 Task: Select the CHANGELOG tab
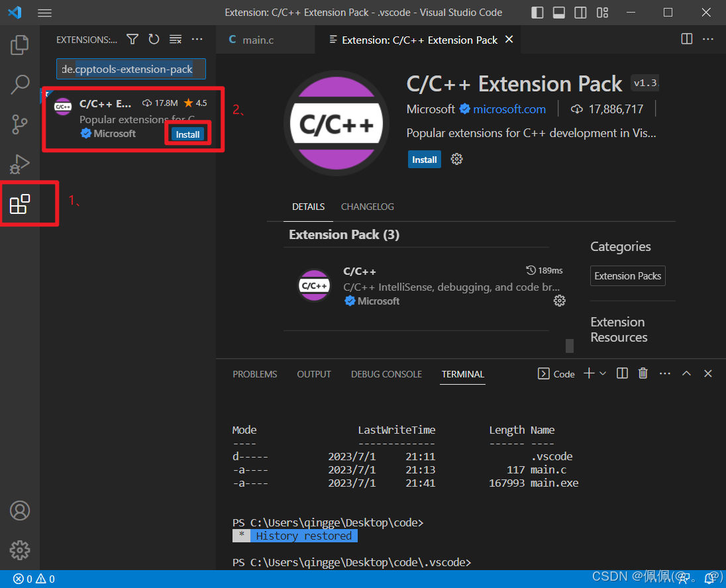pos(367,207)
